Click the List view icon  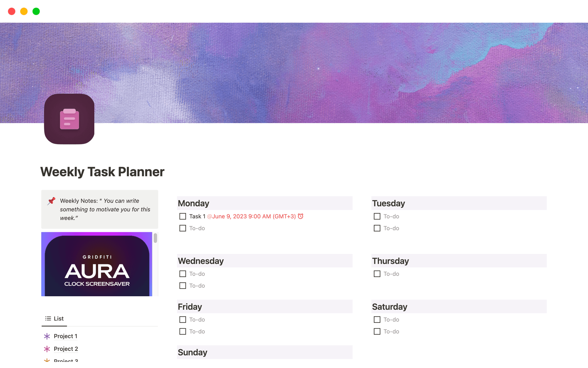[47, 318]
